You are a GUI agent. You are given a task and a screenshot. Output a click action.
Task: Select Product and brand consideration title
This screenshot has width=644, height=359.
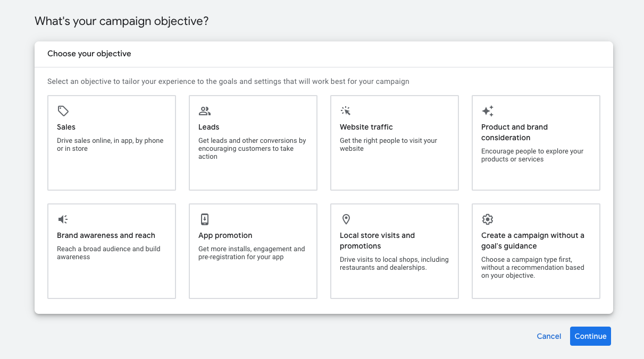coord(514,132)
